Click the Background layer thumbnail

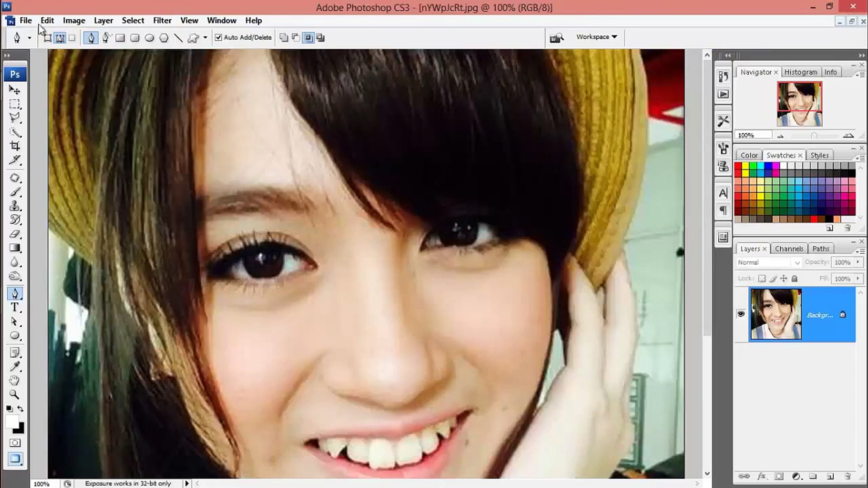(776, 314)
